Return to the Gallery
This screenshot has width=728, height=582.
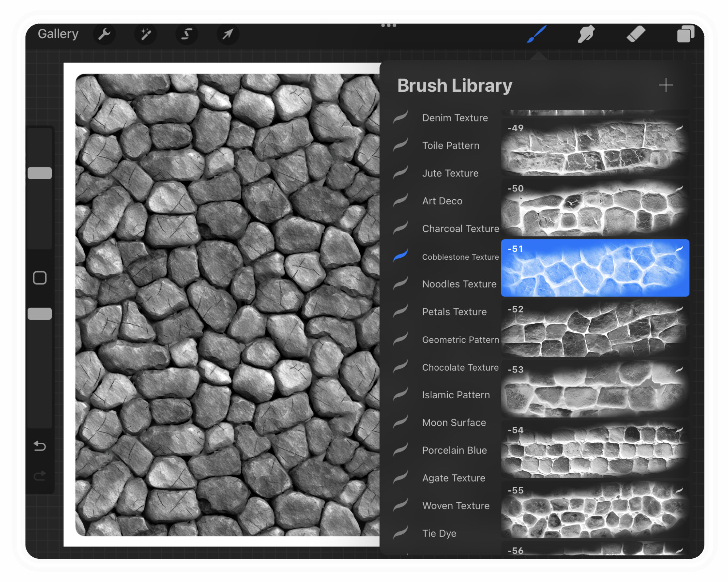[x=58, y=33]
